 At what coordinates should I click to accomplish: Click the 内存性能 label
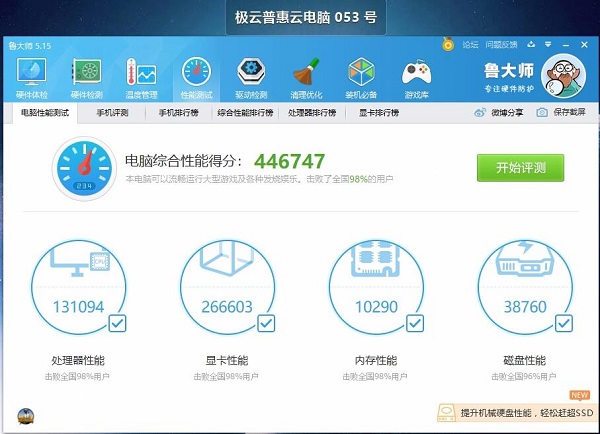tap(376, 361)
